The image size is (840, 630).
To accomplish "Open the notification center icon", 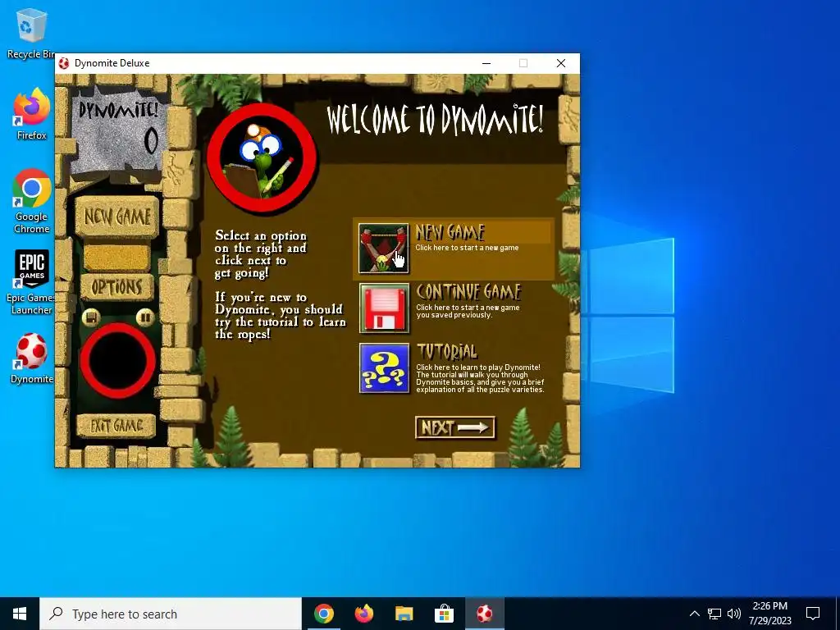I will click(813, 614).
